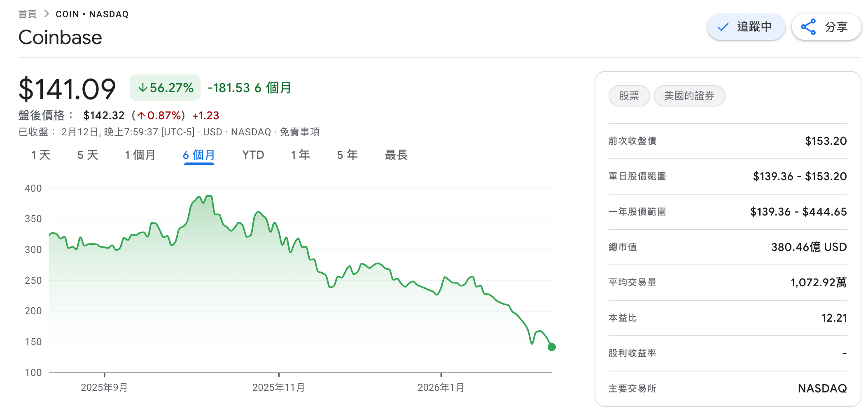This screenshot has width=868, height=413.
Task: Select the 1年 range tab
Action: pyautogui.click(x=300, y=155)
